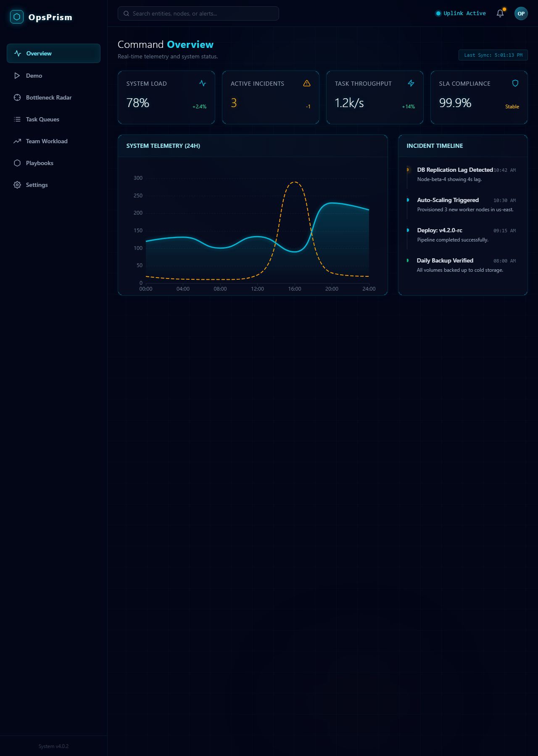Click the System Telemetry (24H) heading

click(163, 146)
